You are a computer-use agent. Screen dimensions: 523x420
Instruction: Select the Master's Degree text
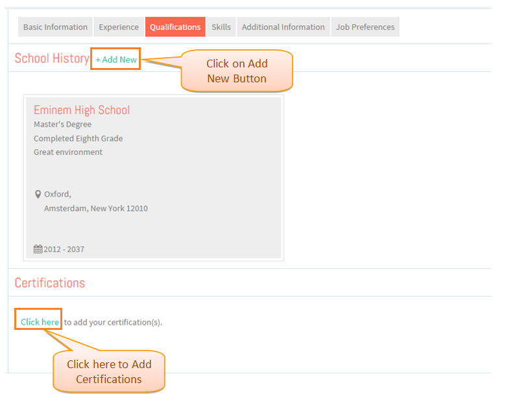(62, 124)
